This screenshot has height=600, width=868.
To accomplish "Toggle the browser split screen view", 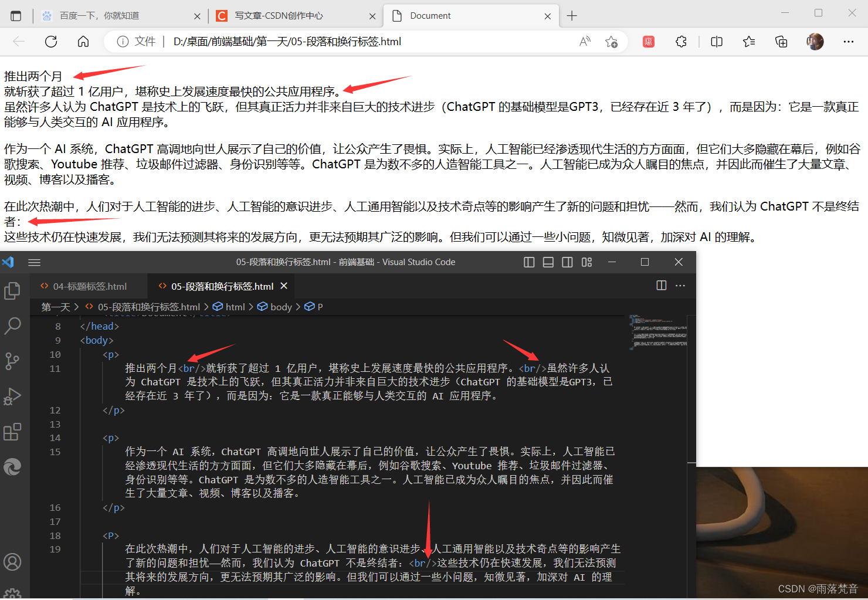I will (717, 42).
